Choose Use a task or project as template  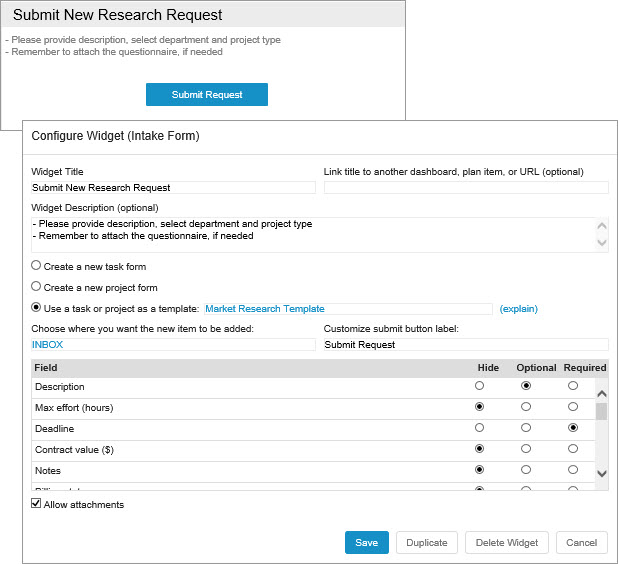click(x=37, y=308)
